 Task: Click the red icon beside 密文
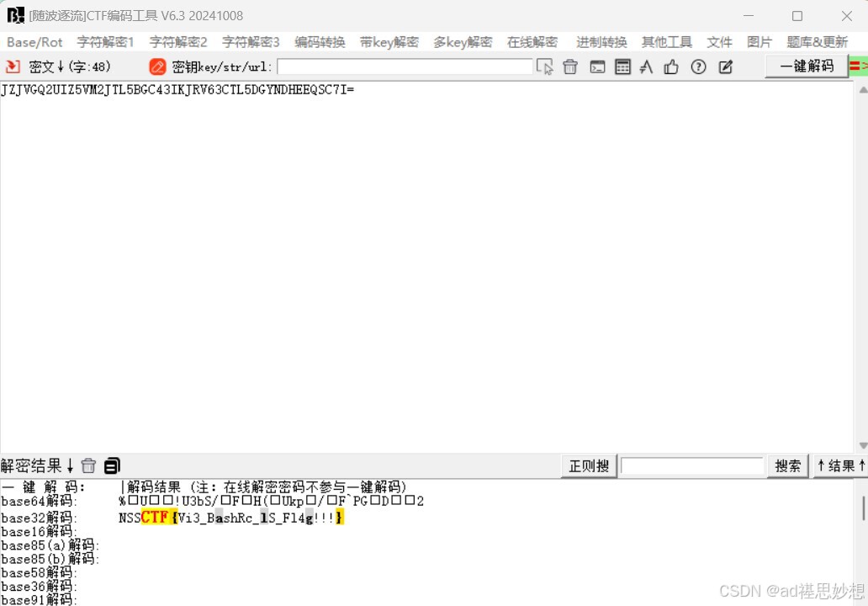[x=12, y=66]
